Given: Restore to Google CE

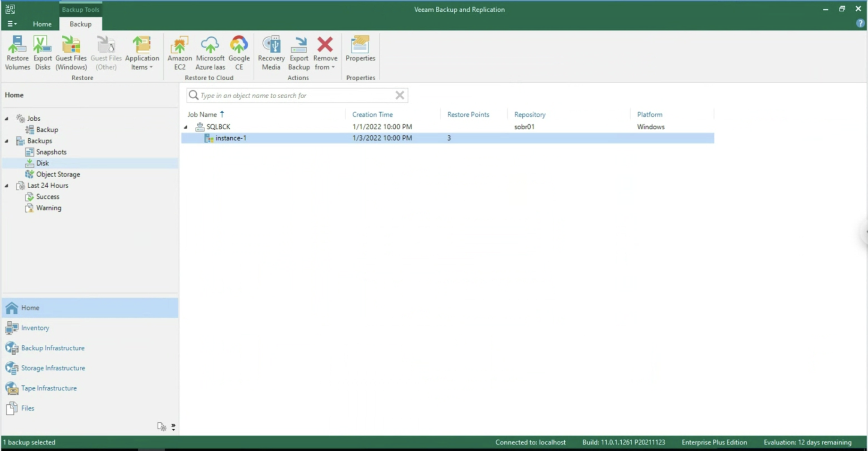Looking at the screenshot, I should (239, 53).
